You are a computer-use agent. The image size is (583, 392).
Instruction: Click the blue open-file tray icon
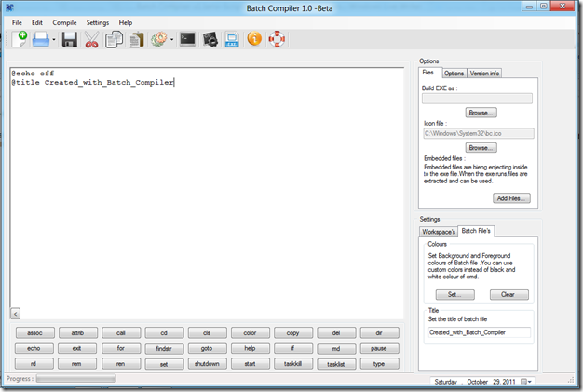coord(41,39)
